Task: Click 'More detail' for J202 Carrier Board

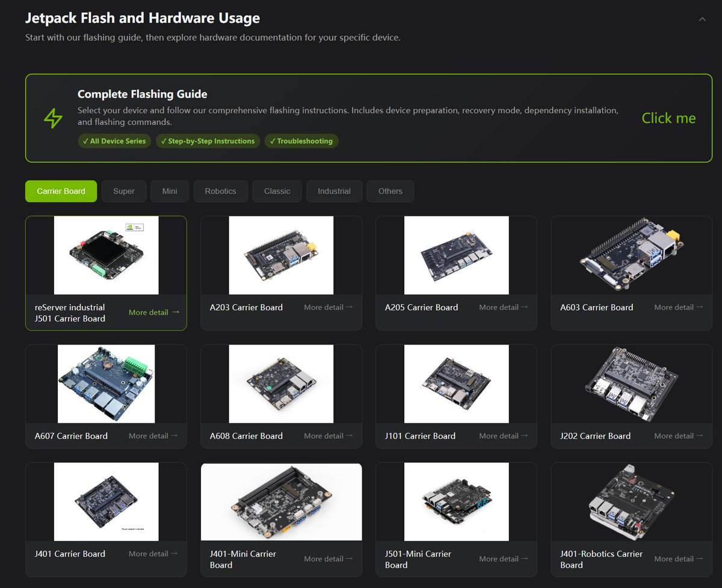Action: pos(679,436)
